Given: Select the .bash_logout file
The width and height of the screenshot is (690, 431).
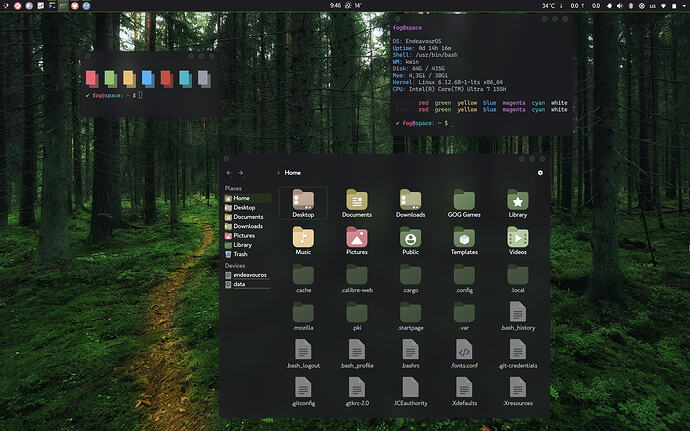Looking at the screenshot, I should click(303, 354).
